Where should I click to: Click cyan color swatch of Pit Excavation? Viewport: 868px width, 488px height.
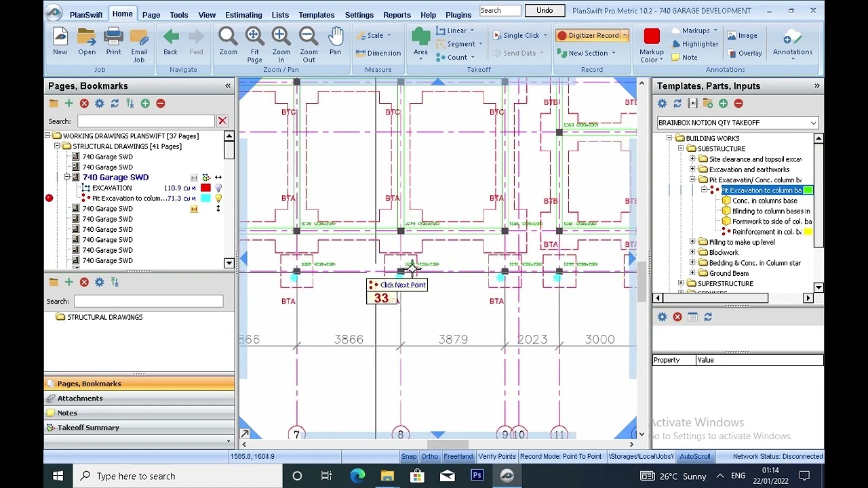205,199
